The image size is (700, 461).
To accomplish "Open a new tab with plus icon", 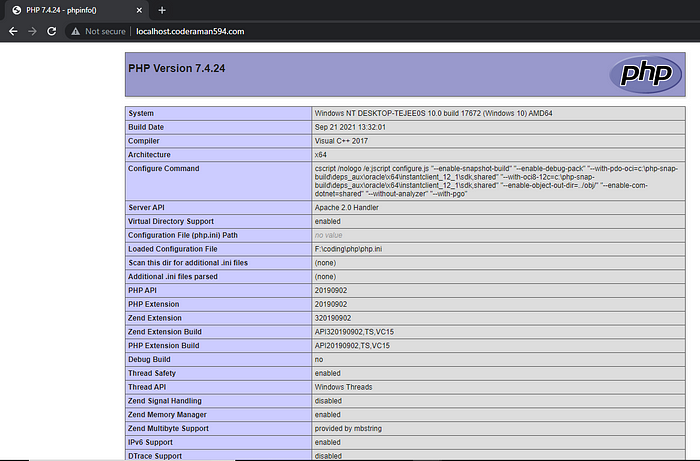I will tap(162, 10).
